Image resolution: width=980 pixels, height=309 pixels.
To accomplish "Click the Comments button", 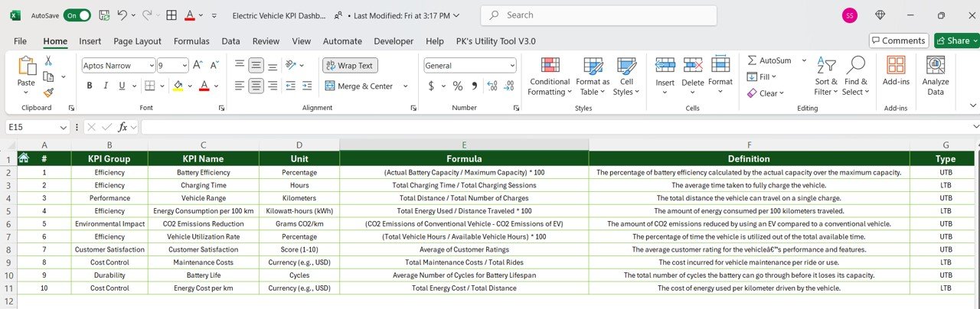I will point(898,41).
